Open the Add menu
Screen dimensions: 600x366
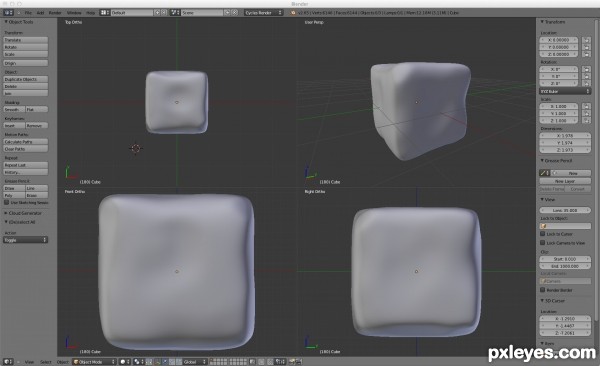(x=40, y=13)
